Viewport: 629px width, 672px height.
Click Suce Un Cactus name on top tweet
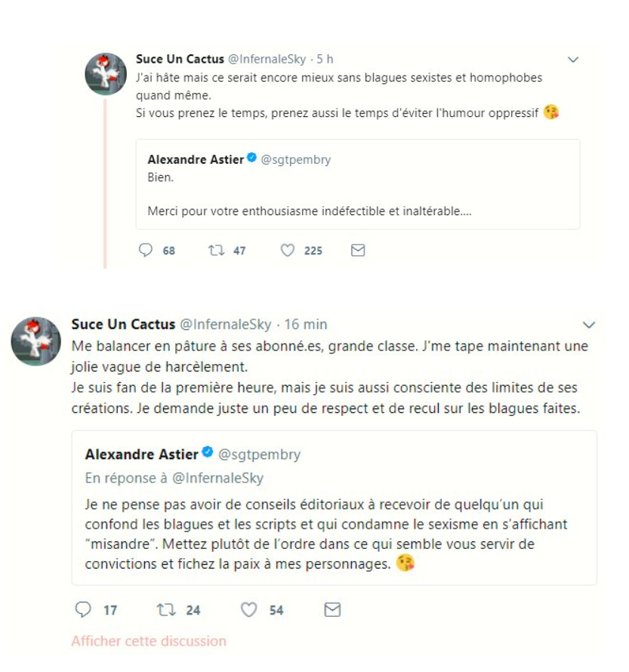(x=180, y=60)
